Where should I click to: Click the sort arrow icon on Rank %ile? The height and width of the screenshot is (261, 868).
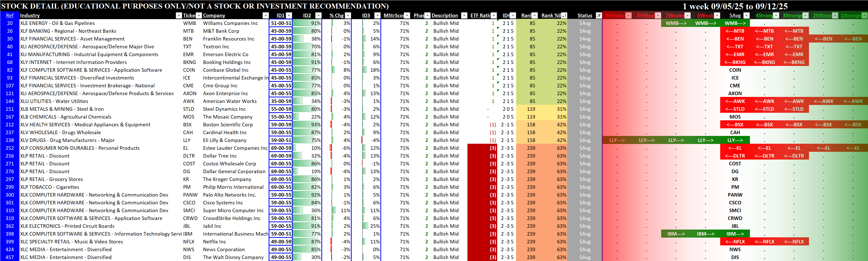[564, 15]
